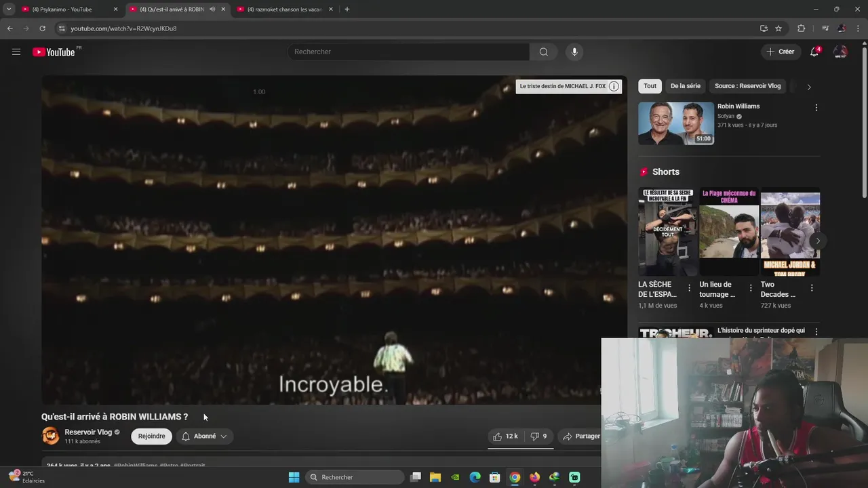Open the Windows Start menu
The width and height of the screenshot is (868, 488).
[x=294, y=477]
